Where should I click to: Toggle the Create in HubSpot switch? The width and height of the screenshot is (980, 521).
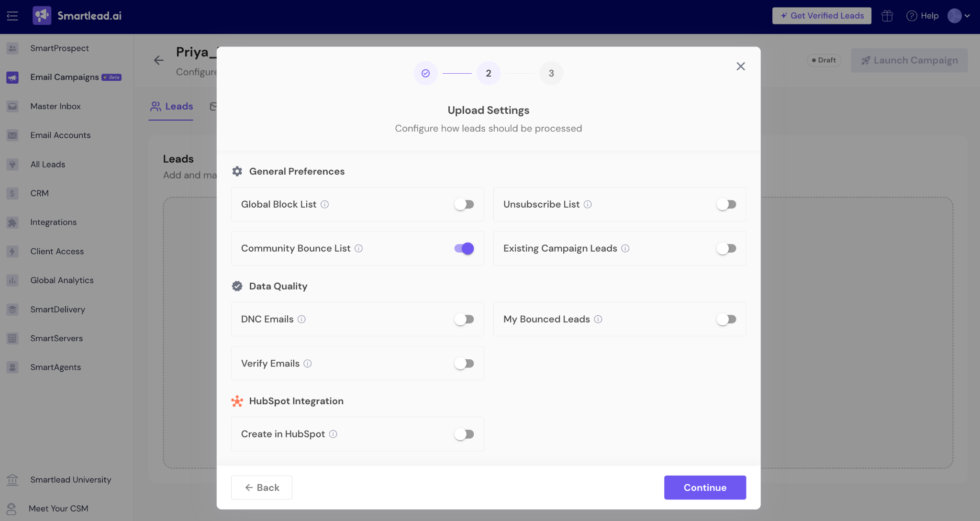click(464, 434)
